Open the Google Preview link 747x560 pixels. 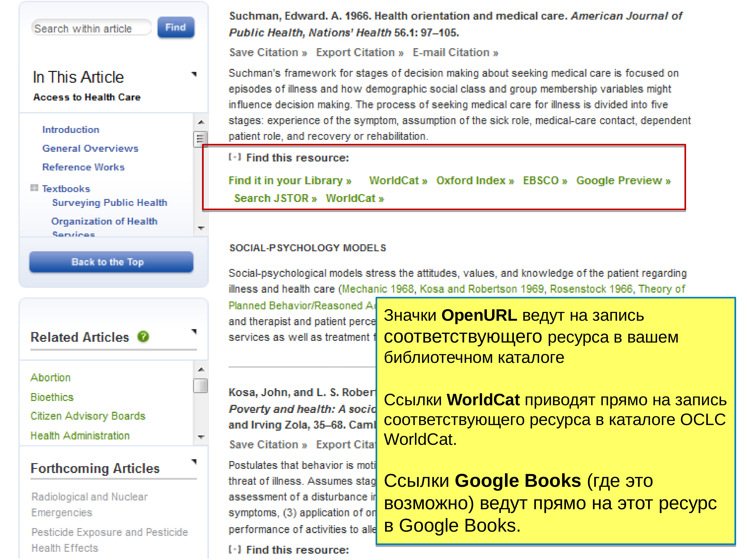[623, 181]
